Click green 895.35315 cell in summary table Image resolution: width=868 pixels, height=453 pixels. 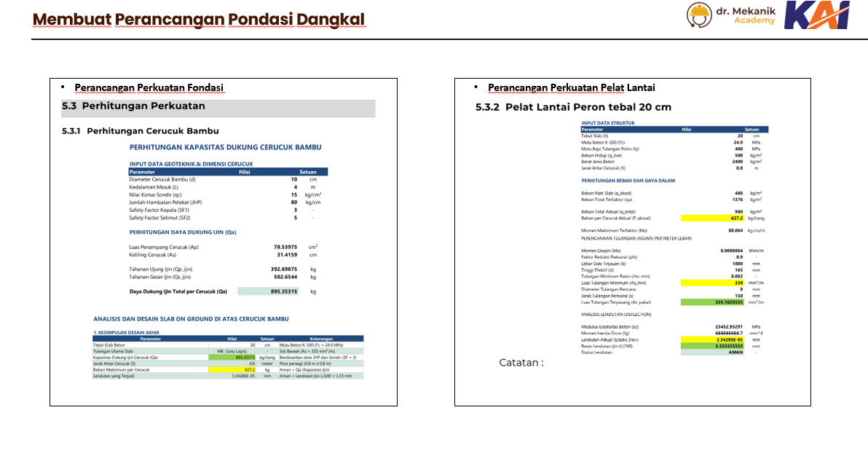tap(232, 357)
